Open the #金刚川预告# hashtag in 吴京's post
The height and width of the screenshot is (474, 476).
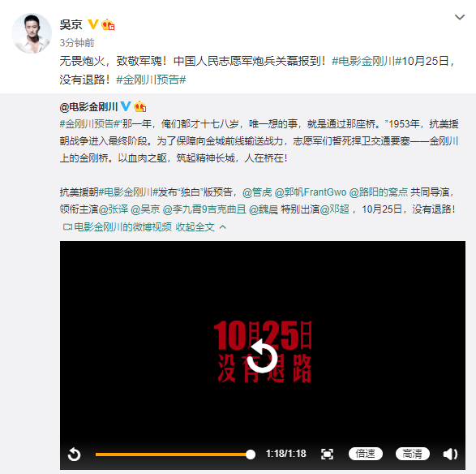tap(151, 80)
